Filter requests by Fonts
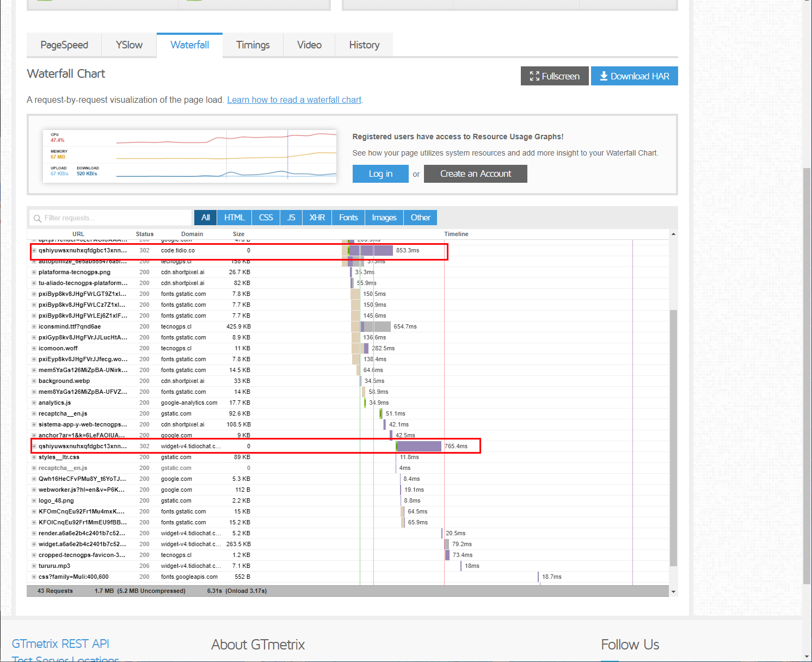812x662 pixels. pyautogui.click(x=349, y=218)
